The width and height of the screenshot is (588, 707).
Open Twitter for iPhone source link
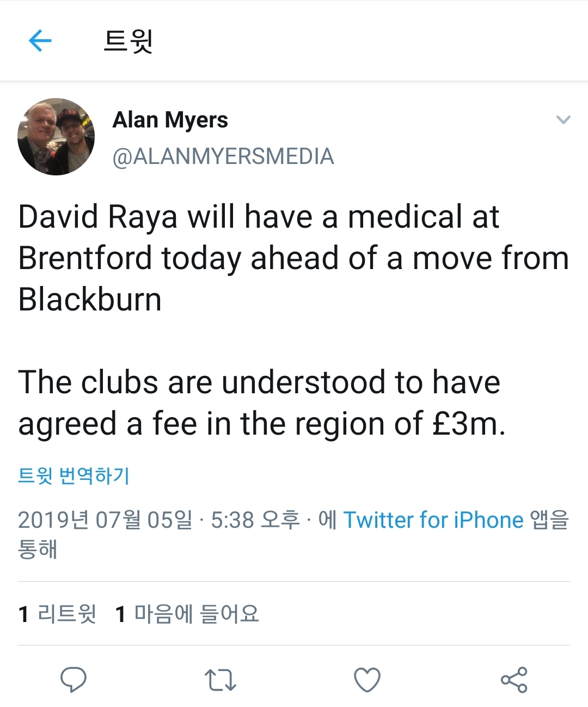tap(433, 520)
